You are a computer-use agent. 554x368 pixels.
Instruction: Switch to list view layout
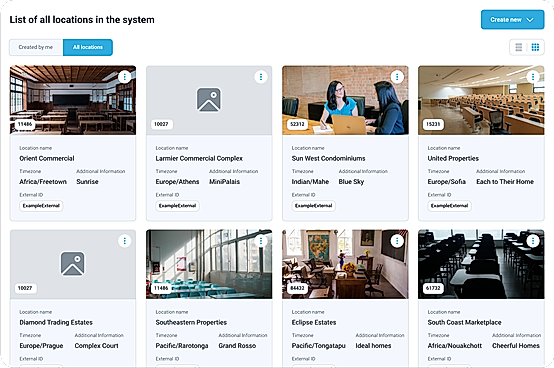coord(519,47)
